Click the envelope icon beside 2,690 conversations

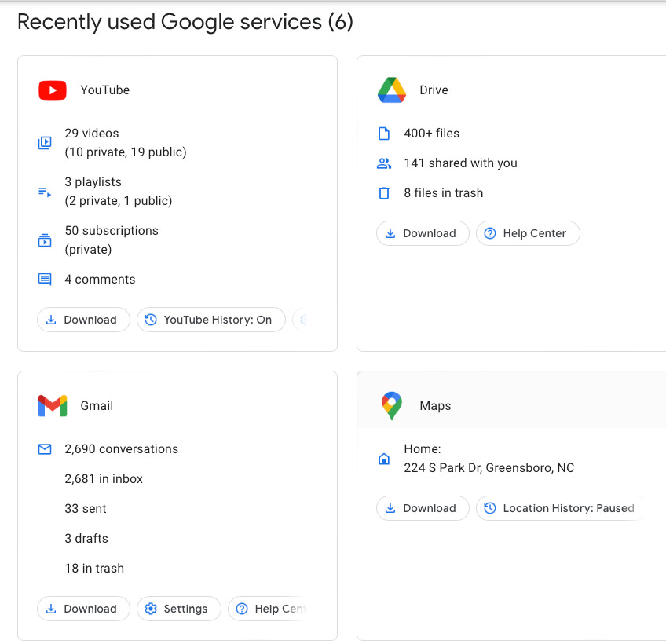pyautogui.click(x=45, y=449)
